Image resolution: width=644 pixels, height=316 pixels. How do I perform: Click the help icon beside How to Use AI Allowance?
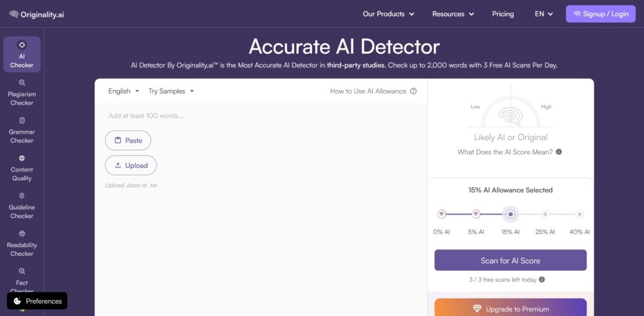tap(413, 91)
